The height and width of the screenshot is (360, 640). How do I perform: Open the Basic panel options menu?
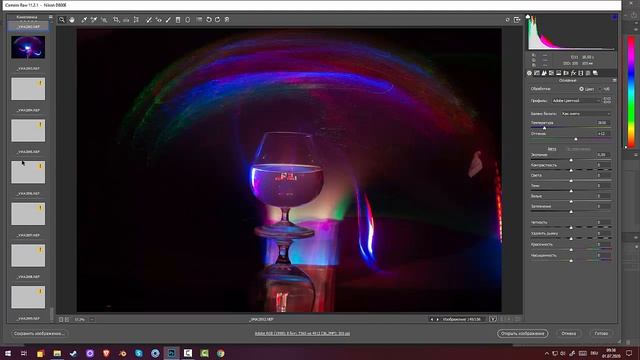pos(614,80)
